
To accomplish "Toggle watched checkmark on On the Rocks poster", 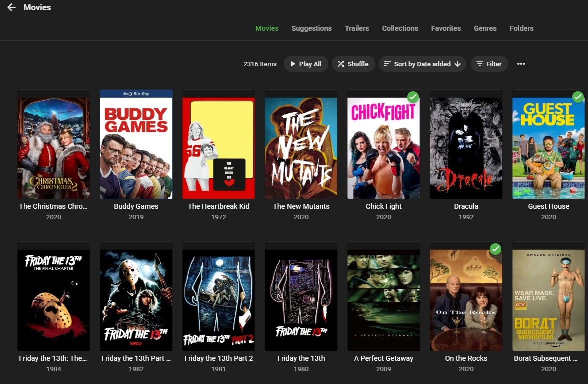I will pyautogui.click(x=496, y=249).
